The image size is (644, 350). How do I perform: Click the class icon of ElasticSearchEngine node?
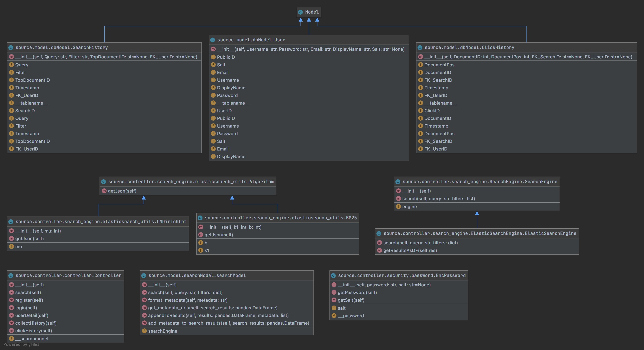(x=379, y=233)
